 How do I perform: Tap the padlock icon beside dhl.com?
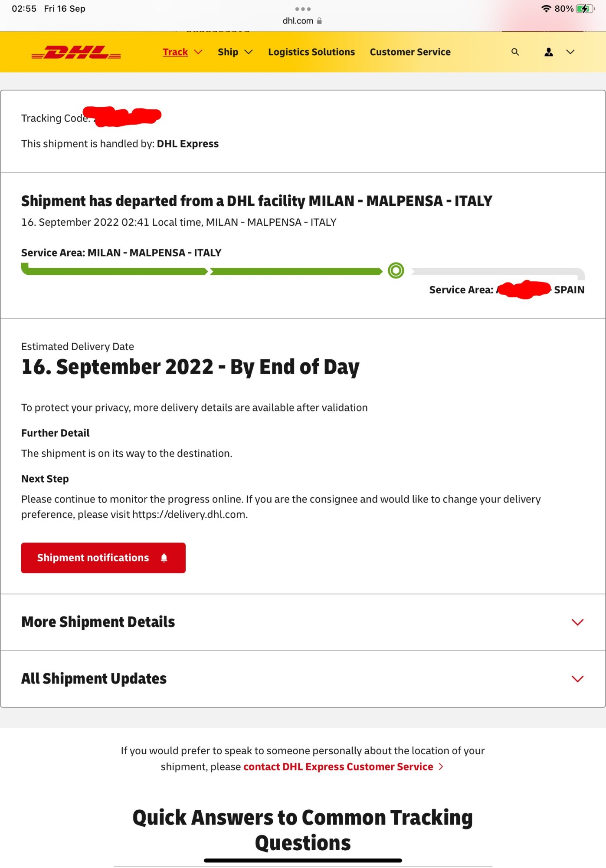pos(319,21)
